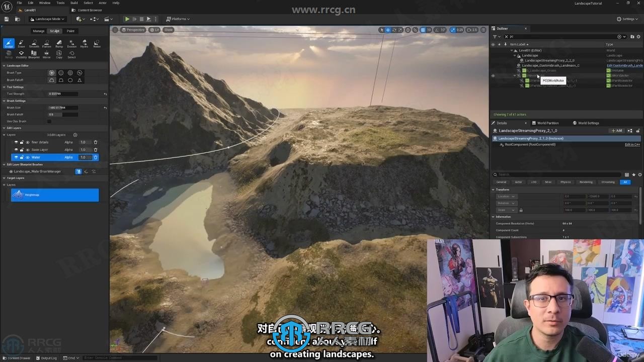Open the Lit view mode dropdown
This screenshot has width=644, height=362.
point(154,30)
